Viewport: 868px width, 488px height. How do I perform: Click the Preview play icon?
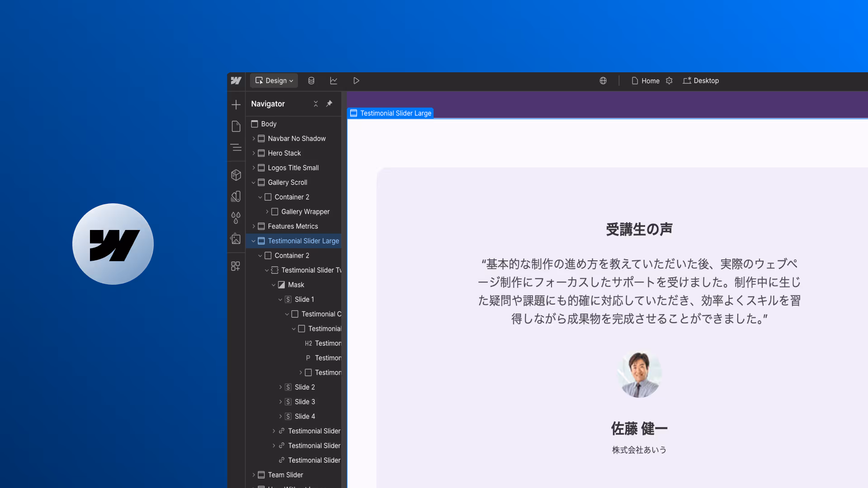[356, 81]
